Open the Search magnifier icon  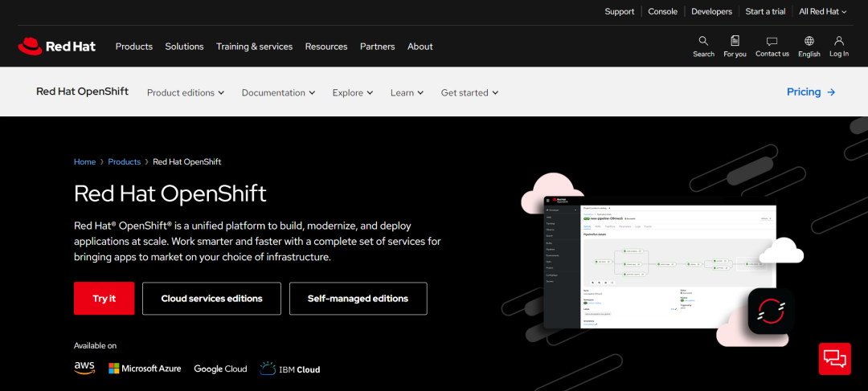pyautogui.click(x=703, y=41)
